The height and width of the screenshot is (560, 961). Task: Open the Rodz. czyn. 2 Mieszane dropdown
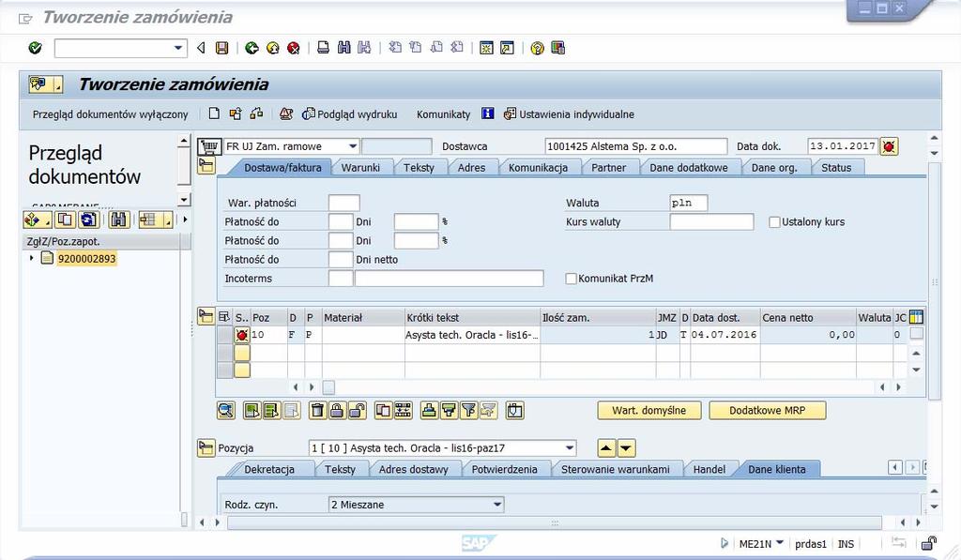497,505
